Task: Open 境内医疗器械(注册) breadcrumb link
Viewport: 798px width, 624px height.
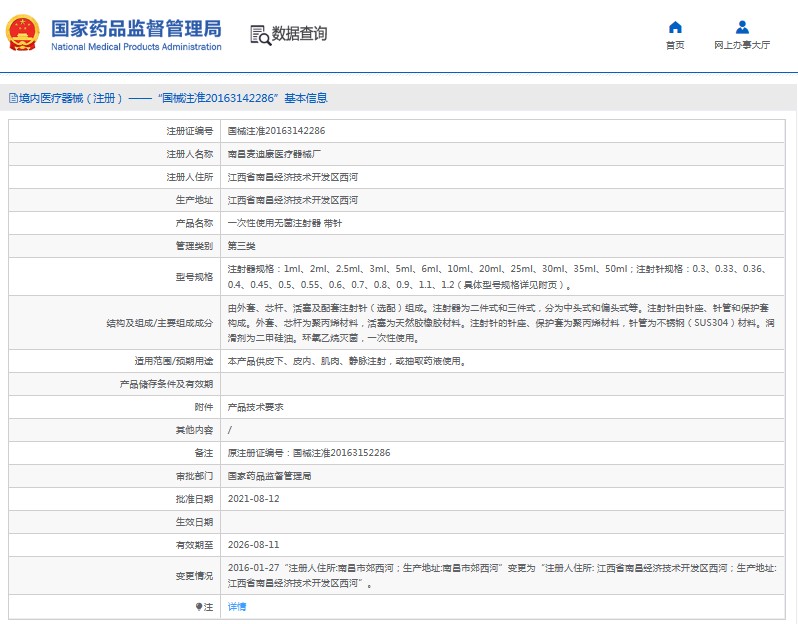Action: pos(70,98)
